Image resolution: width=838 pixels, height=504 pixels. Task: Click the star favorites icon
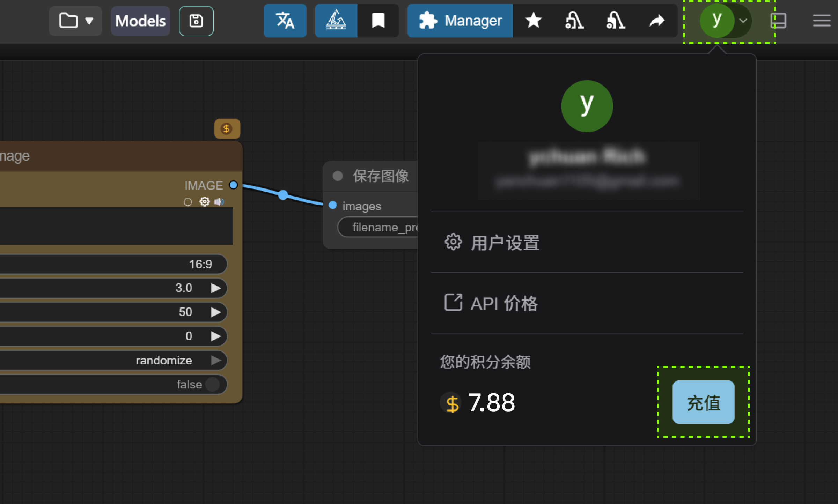click(x=532, y=21)
